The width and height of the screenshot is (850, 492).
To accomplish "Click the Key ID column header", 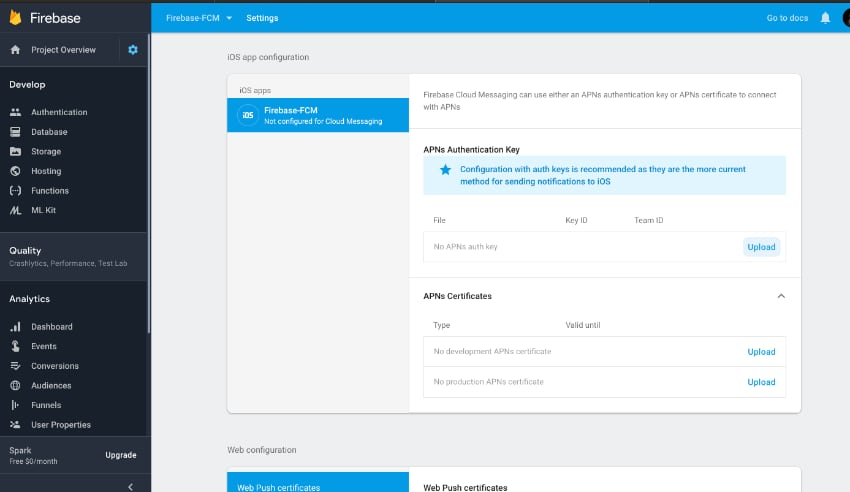I will [576, 220].
